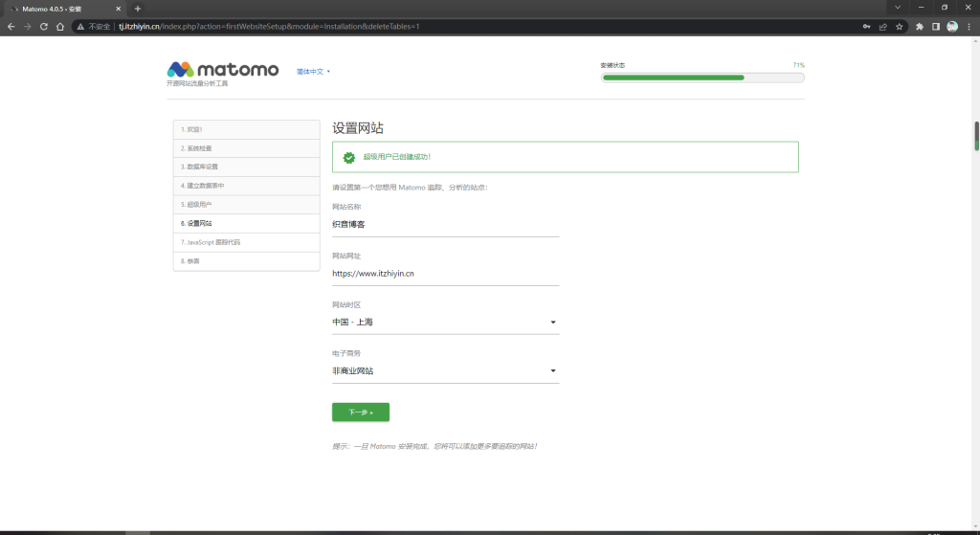980x535 pixels.
Task: Click the Matomo logo in the header
Action: 223,70
